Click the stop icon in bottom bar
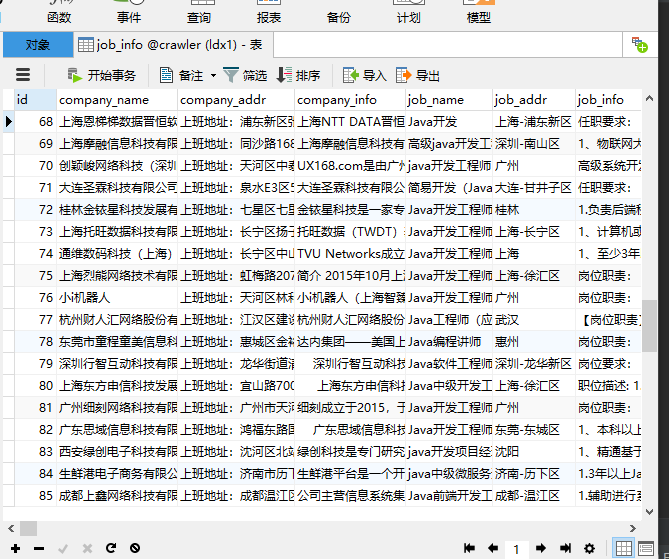The image size is (669, 559). pyautogui.click(x=135, y=548)
